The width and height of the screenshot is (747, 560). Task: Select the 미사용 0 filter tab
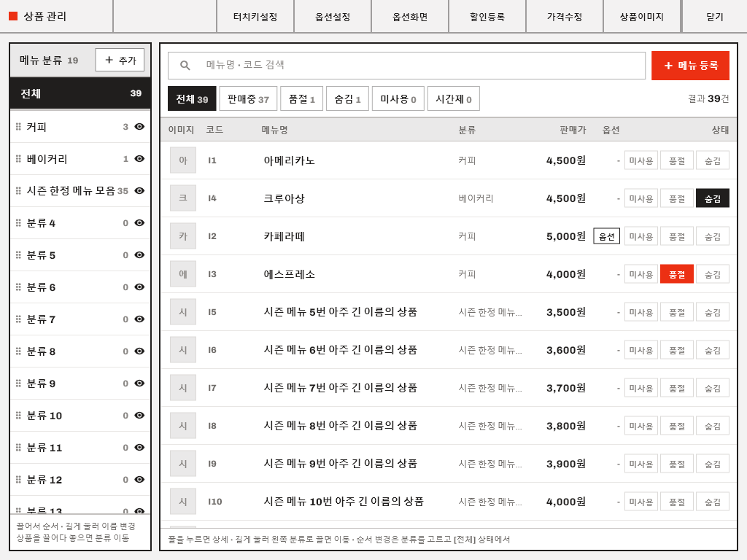pyautogui.click(x=398, y=99)
